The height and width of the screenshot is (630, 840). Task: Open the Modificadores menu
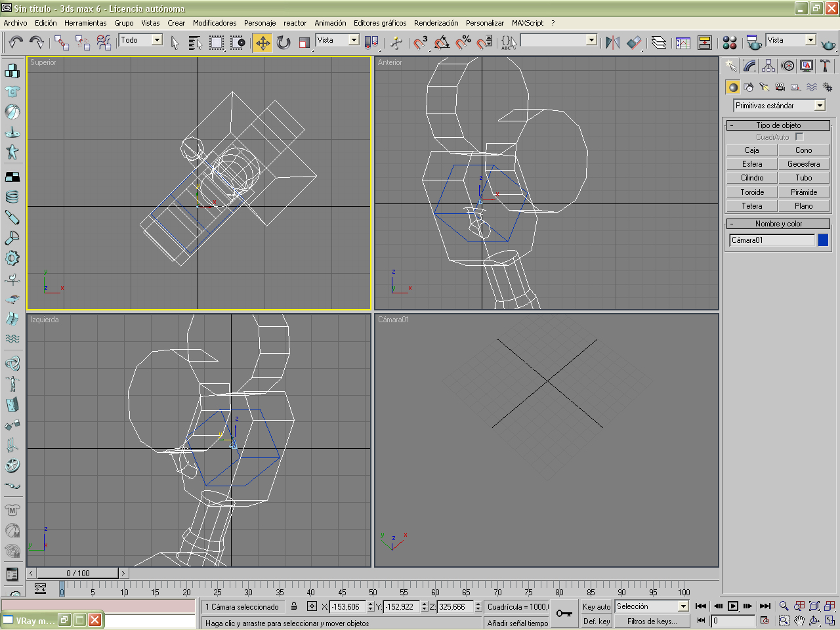coord(215,23)
